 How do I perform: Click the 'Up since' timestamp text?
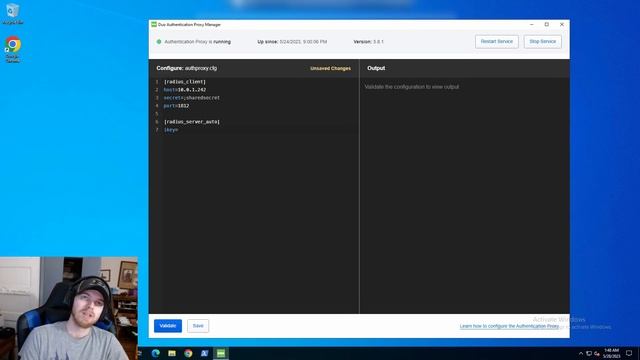[292, 42]
